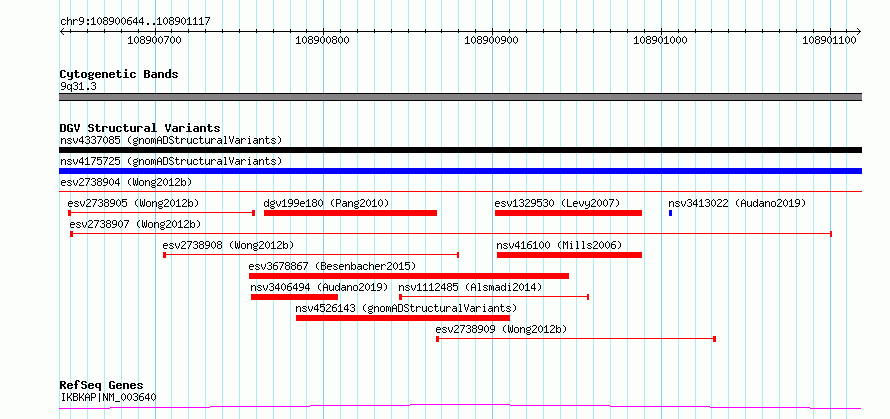Select the red dgv199e180 variant bar
This screenshot has height=419, width=890.
pyautogui.click(x=350, y=213)
